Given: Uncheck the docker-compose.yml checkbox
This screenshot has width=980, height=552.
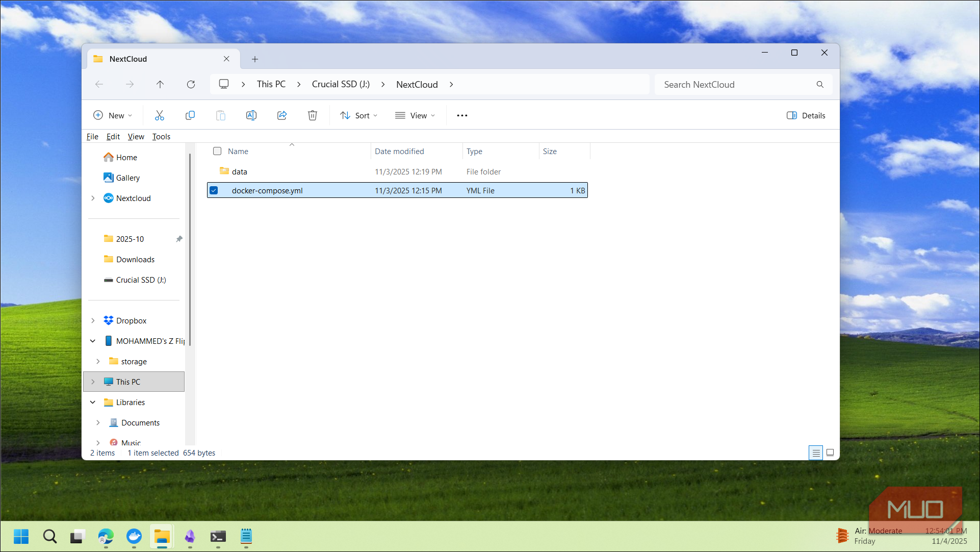Looking at the screenshot, I should click(x=214, y=190).
